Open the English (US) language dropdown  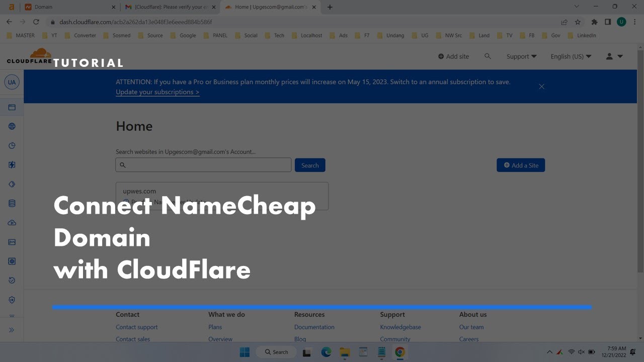571,56
